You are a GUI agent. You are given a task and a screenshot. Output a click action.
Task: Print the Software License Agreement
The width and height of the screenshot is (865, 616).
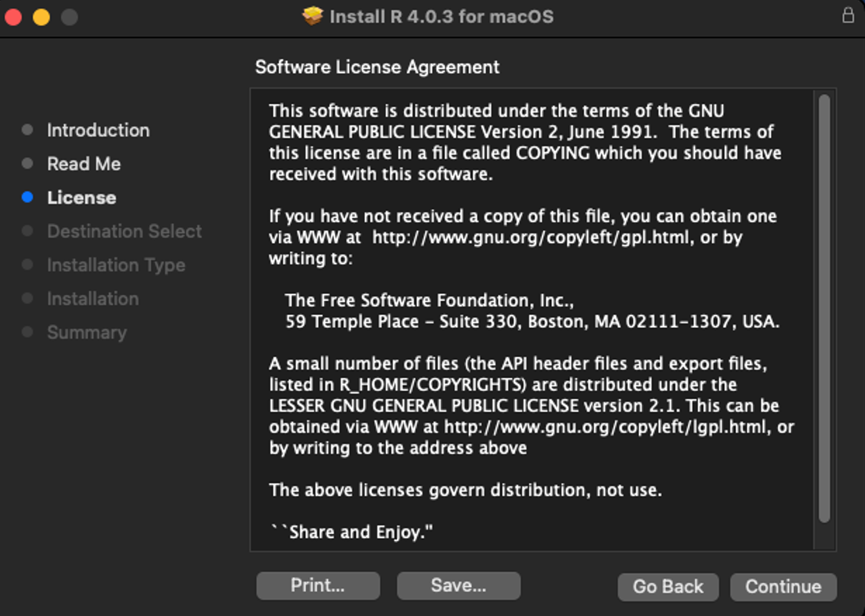tap(318, 586)
